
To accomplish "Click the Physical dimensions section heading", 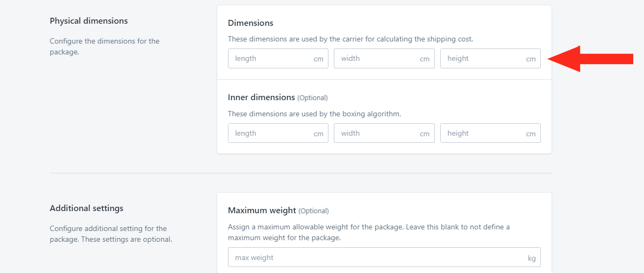I will (89, 20).
